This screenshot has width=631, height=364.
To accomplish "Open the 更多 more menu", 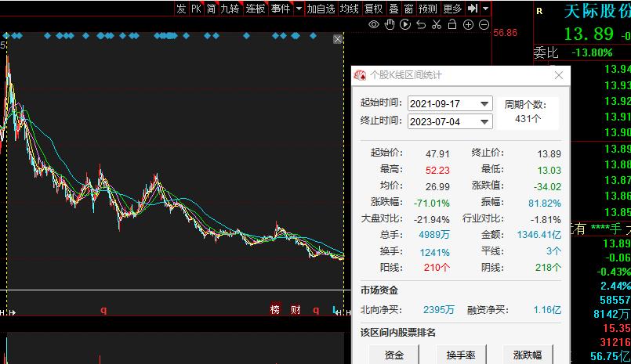I will (x=452, y=9).
